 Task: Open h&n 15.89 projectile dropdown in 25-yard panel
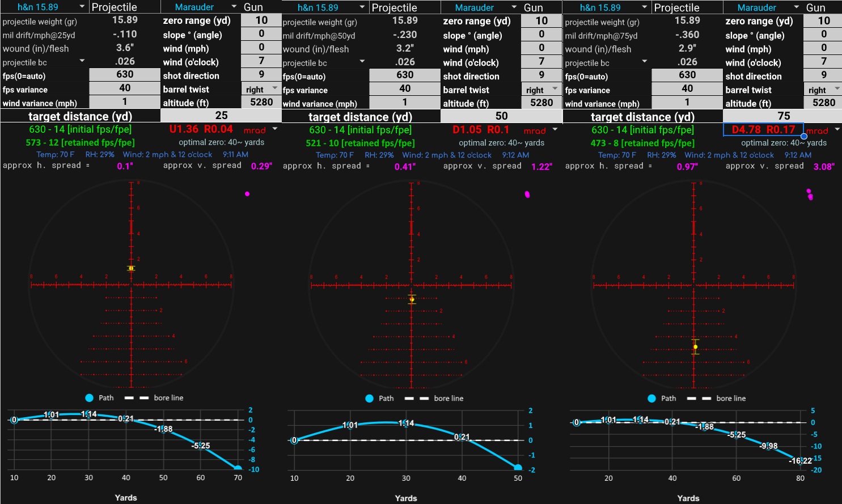coord(82,7)
